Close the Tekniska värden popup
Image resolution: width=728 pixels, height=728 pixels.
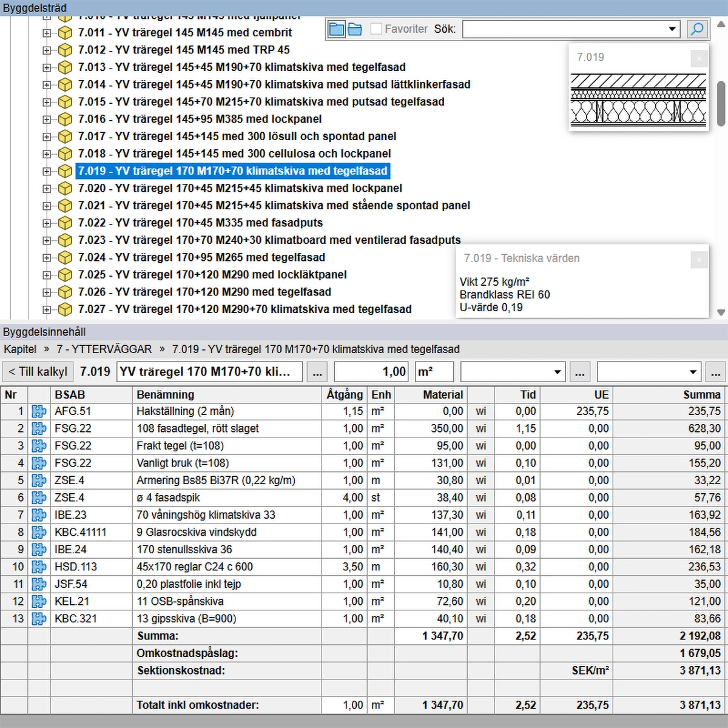[x=699, y=260]
